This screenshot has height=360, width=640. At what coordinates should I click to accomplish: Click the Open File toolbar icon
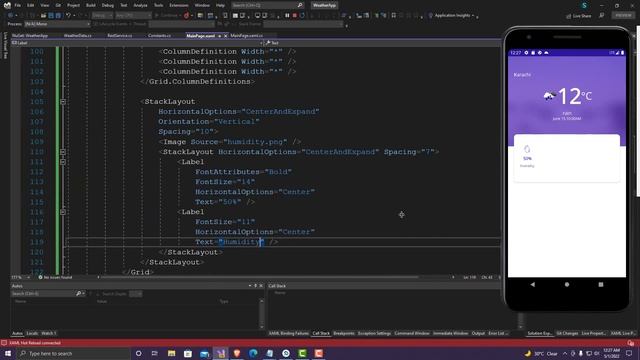43,16
